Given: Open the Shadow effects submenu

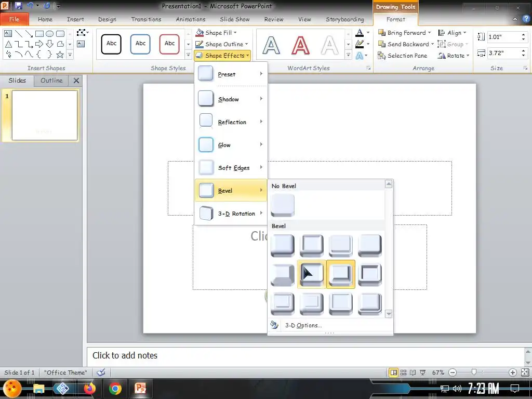Looking at the screenshot, I should [x=231, y=99].
